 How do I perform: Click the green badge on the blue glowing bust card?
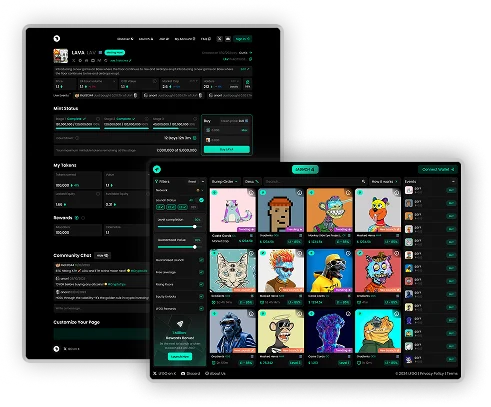[x=311, y=314]
